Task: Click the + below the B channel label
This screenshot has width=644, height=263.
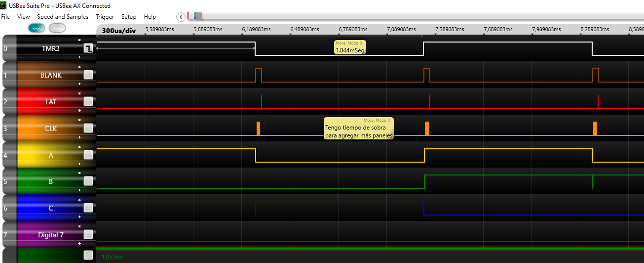Action: pos(79,191)
